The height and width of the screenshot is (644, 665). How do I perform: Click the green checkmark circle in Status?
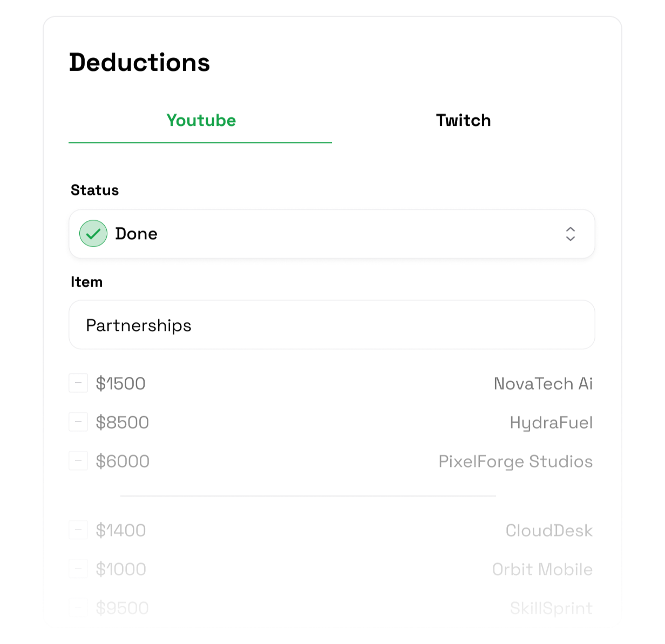coord(93,234)
